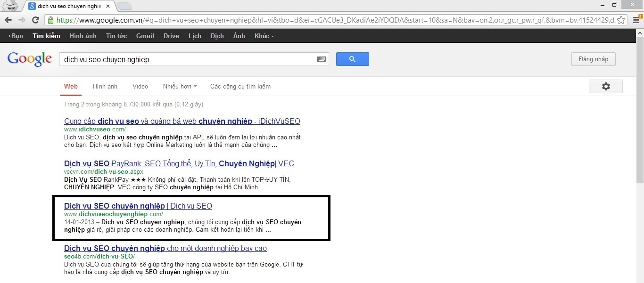The width and height of the screenshot is (644, 283).
Task: Click the scrollbar up arrow
Action: coord(640,32)
